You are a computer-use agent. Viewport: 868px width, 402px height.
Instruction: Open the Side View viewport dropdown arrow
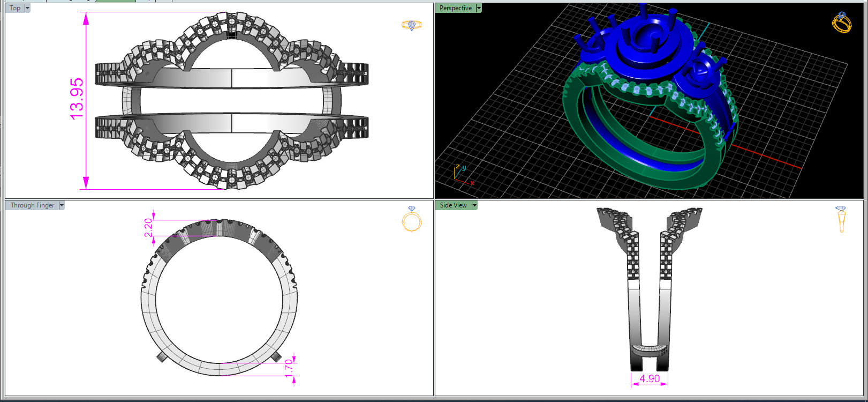click(474, 205)
